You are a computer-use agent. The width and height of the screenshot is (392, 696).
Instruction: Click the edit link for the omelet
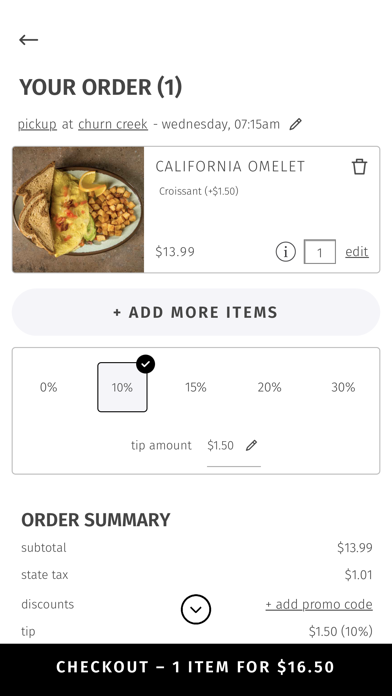[x=357, y=252]
